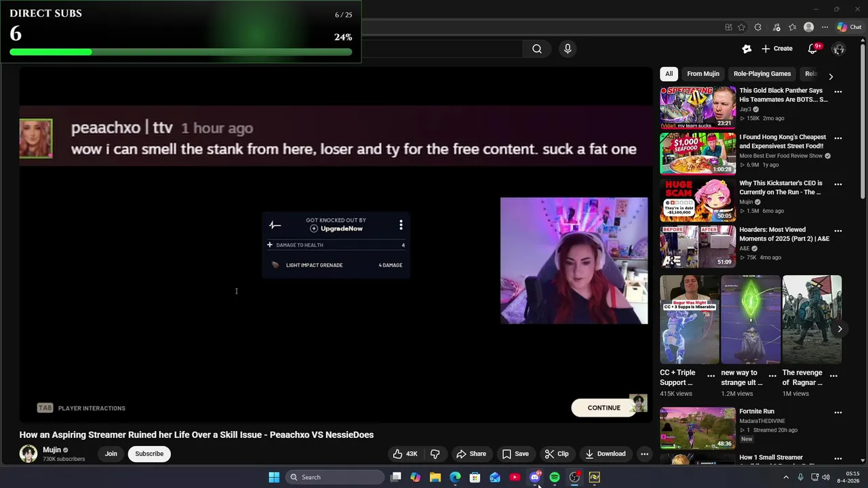Create a new YouTube upload
The image size is (868, 488).
point(777,49)
